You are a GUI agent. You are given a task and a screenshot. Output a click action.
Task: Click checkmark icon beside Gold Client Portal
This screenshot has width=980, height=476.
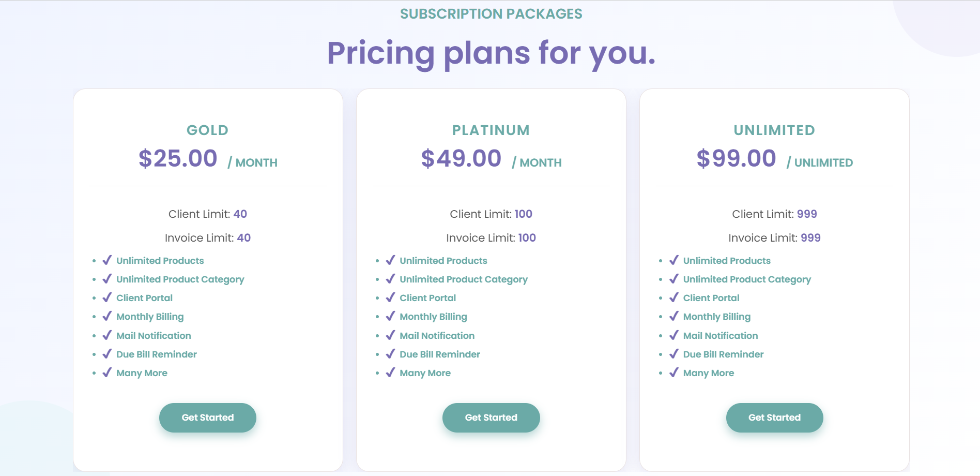[107, 297]
